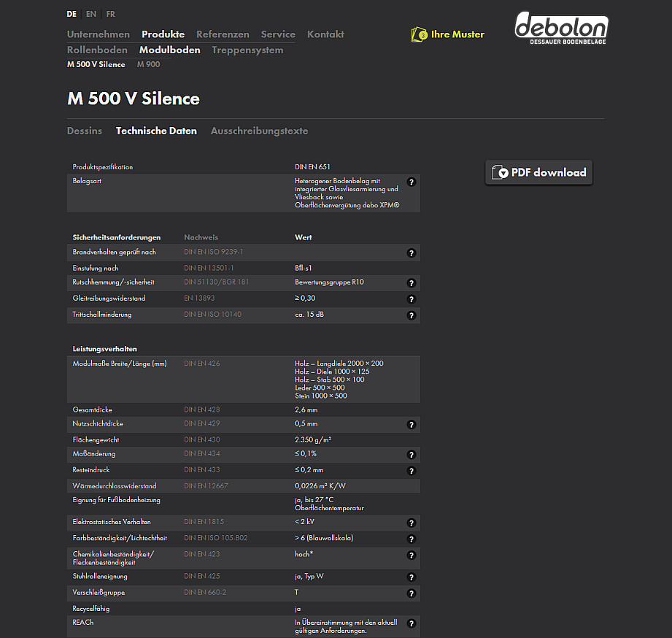The width and height of the screenshot is (672, 638).
Task: Click Stein 1000 × 500 dimension
Action: (321, 396)
